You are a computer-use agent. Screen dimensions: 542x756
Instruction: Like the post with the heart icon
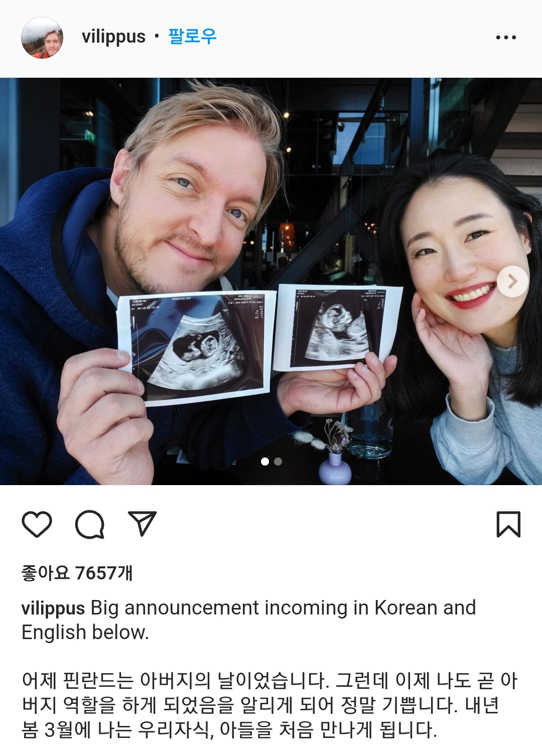pos(37,524)
